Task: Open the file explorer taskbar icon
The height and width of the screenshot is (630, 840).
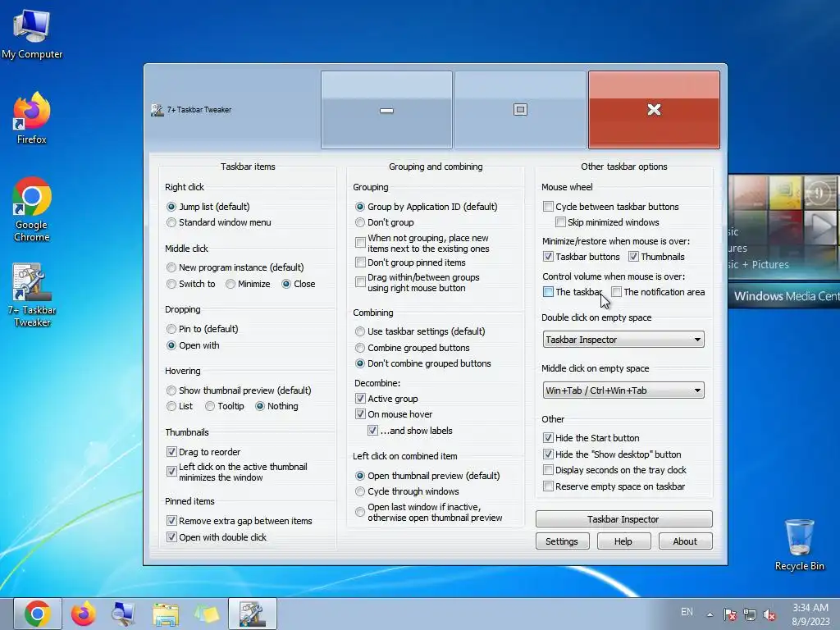Action: [166, 614]
